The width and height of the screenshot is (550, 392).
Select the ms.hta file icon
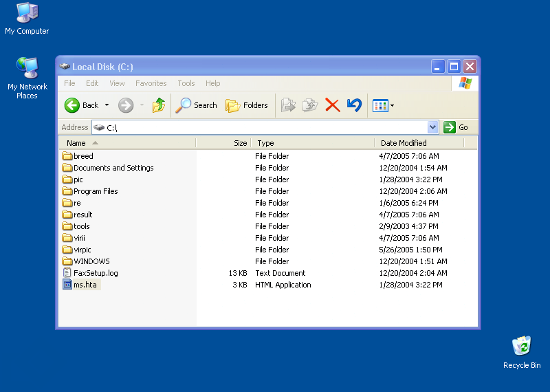coord(67,285)
